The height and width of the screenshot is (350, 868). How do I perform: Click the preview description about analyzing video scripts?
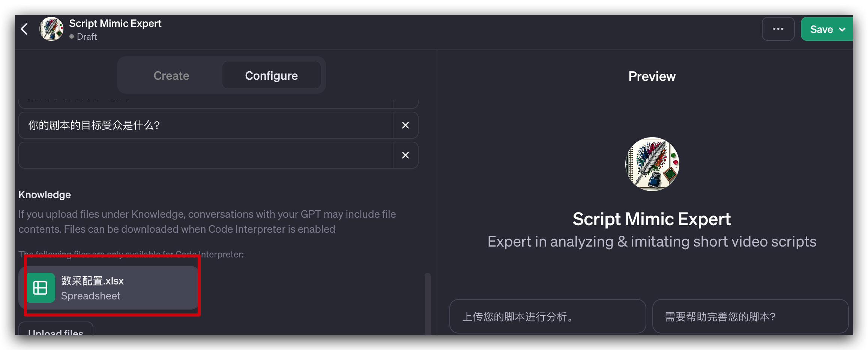pyautogui.click(x=652, y=242)
